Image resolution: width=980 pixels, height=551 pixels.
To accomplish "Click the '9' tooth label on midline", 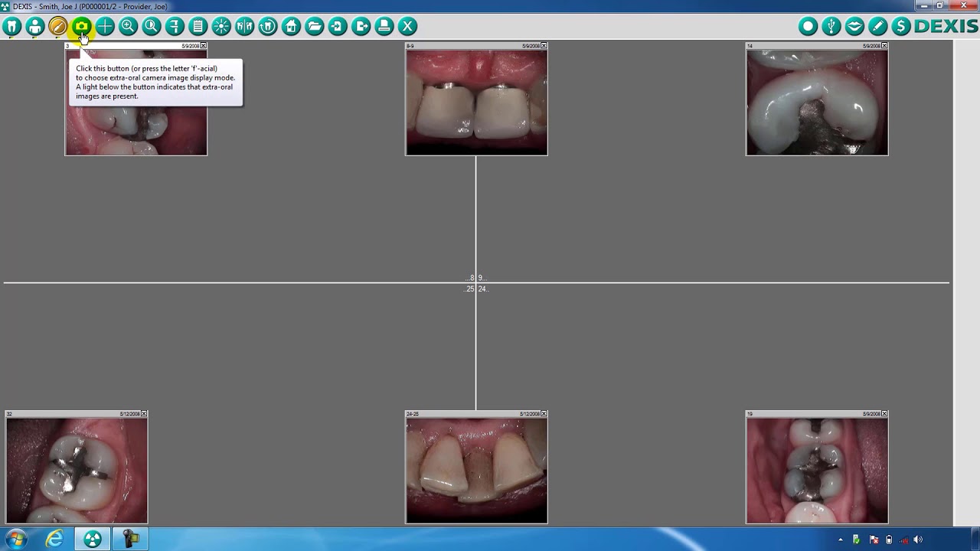I will click(481, 278).
